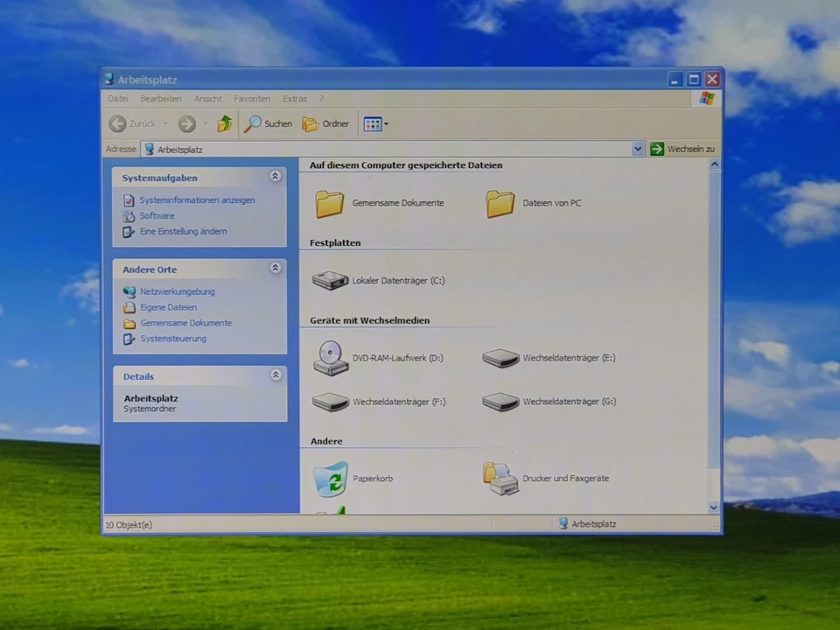This screenshot has height=630, width=840.
Task: Open the Bearbeiten menu
Action: (x=161, y=99)
